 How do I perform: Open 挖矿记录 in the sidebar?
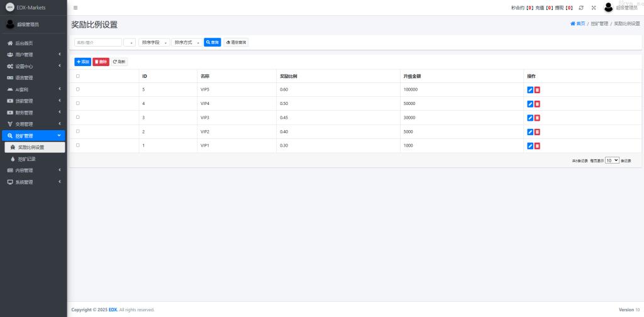(26, 159)
